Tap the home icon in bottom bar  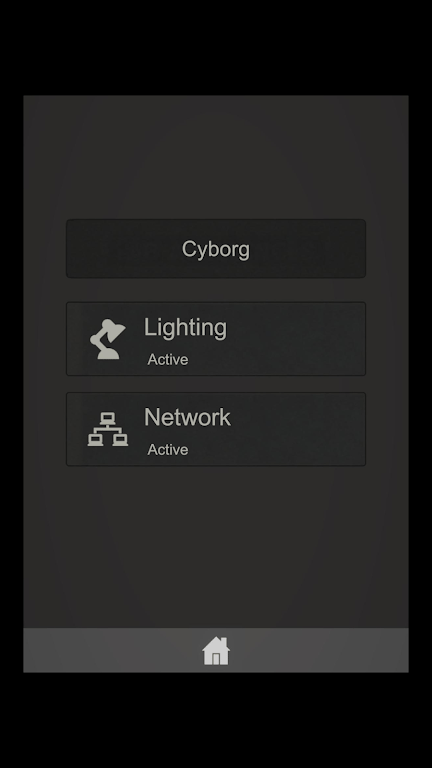(x=216, y=651)
